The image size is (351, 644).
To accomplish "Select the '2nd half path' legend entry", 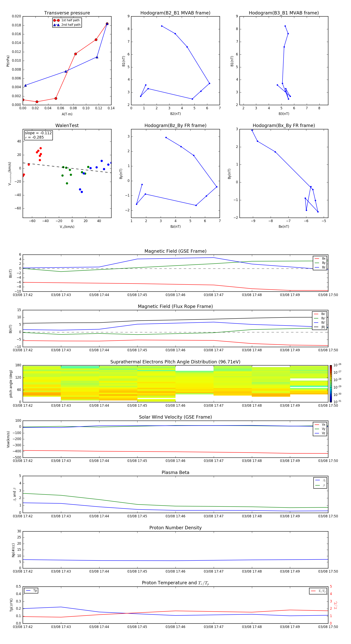I will (x=67, y=25).
